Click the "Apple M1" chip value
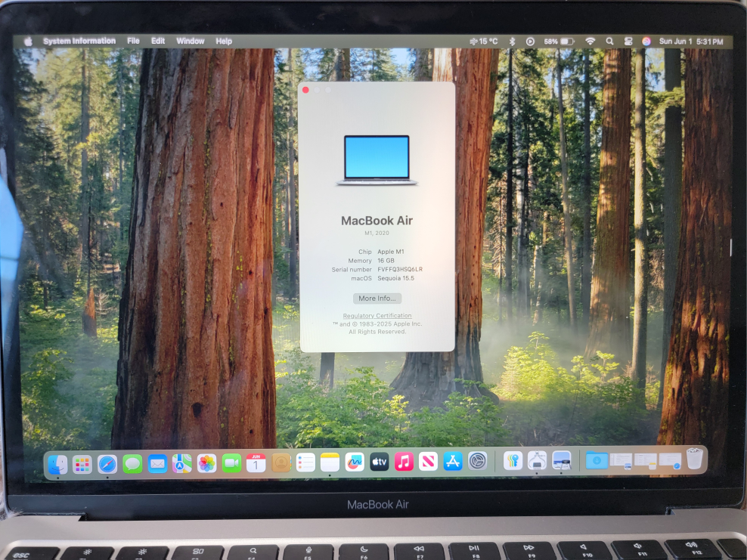 pos(391,252)
